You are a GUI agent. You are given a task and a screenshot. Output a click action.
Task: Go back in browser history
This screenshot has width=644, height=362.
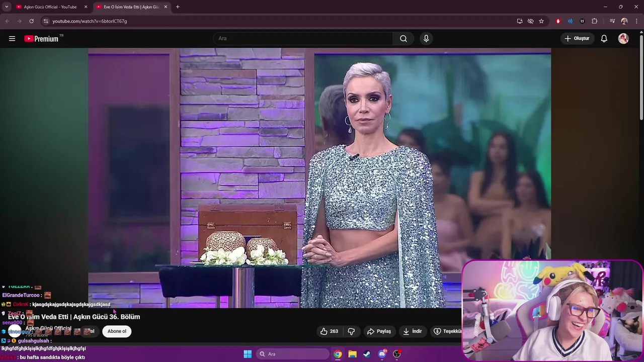tap(7, 21)
